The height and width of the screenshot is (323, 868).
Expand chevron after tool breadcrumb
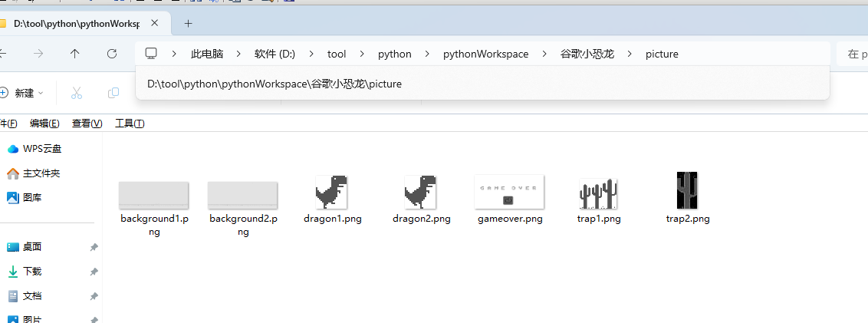coord(362,54)
